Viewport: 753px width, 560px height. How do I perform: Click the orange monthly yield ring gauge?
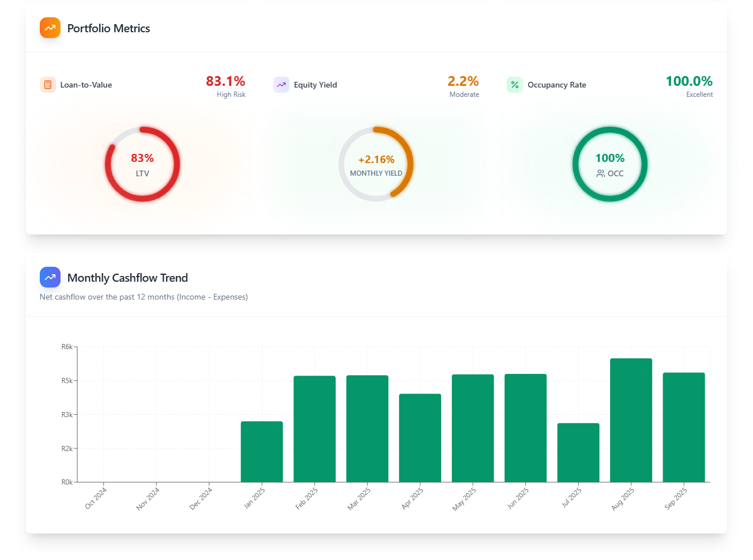(376, 164)
